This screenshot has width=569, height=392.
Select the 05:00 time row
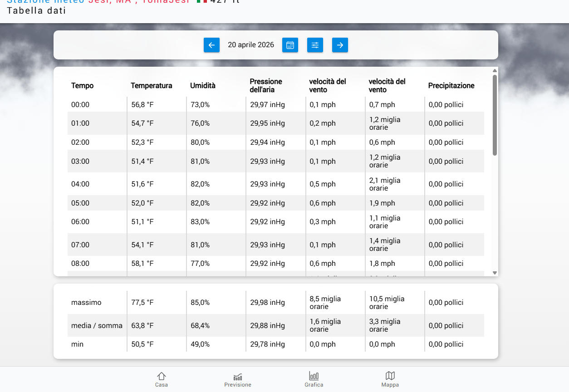click(x=80, y=203)
